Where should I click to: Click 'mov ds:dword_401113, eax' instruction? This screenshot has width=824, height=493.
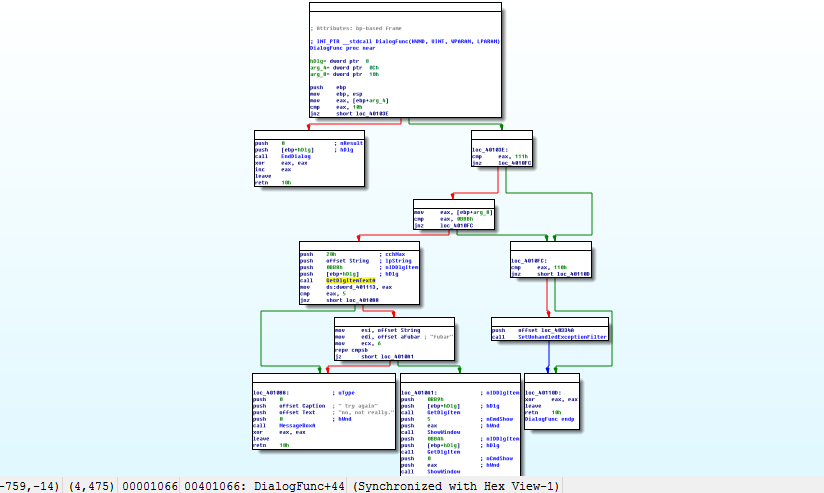(x=346, y=287)
